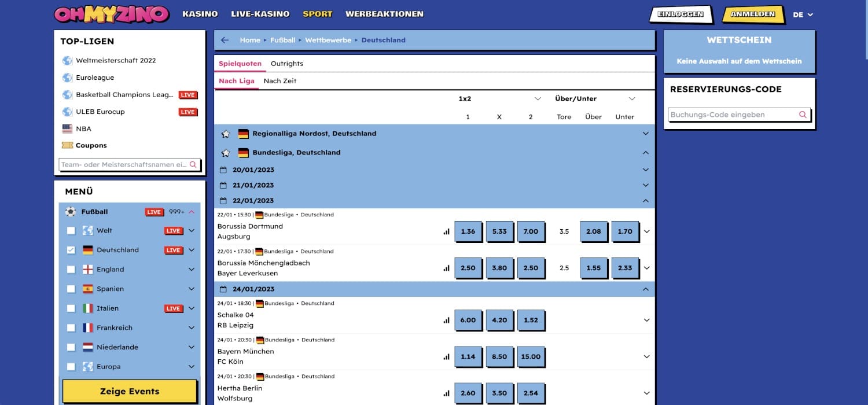Switch to the Nach Zeit tab
Screen dimensions: 868x405
coord(280,81)
